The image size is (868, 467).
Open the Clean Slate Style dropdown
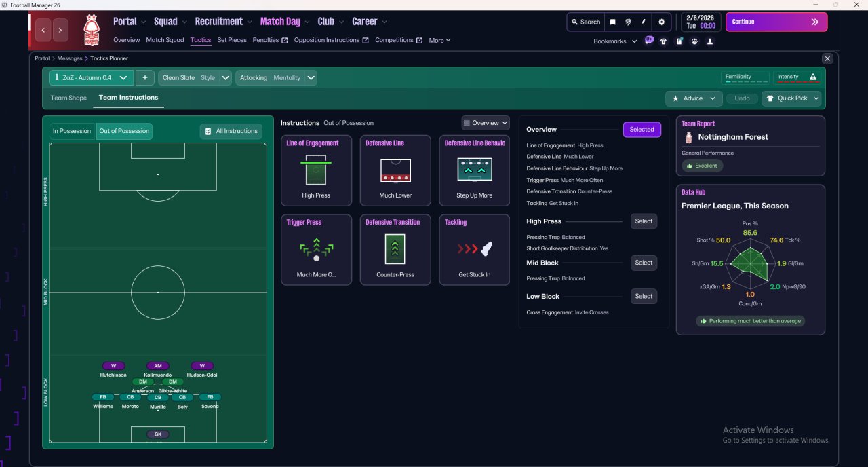pyautogui.click(x=195, y=77)
